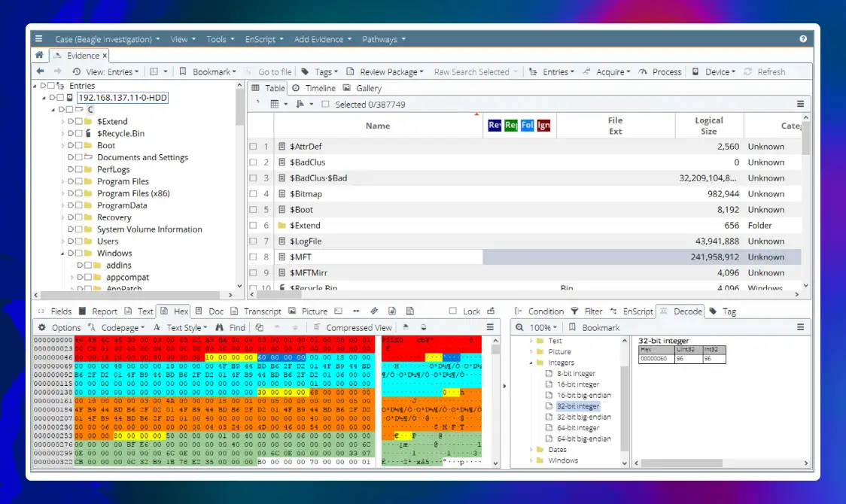Check the box next to Users folder
The width and height of the screenshot is (846, 504).
(79, 241)
